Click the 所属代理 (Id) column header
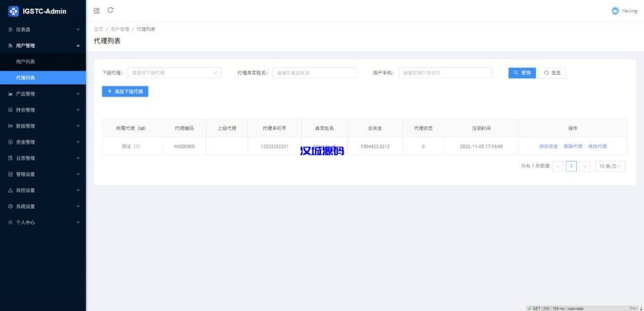The image size is (644, 311). (x=131, y=128)
